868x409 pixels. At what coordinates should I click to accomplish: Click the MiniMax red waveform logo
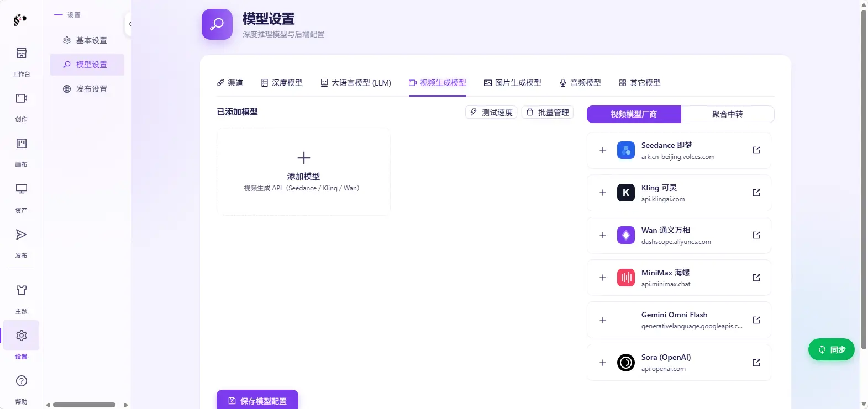point(626,278)
